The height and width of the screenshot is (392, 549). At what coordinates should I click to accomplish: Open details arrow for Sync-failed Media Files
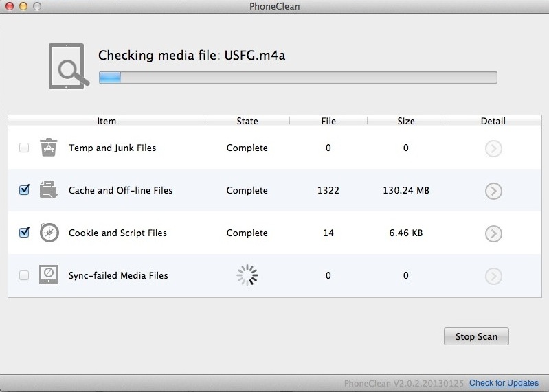[x=493, y=276]
